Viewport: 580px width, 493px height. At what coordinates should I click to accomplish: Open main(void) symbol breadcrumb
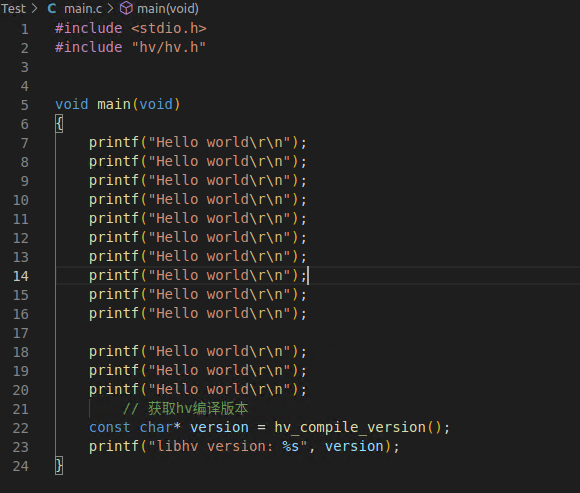(x=168, y=8)
